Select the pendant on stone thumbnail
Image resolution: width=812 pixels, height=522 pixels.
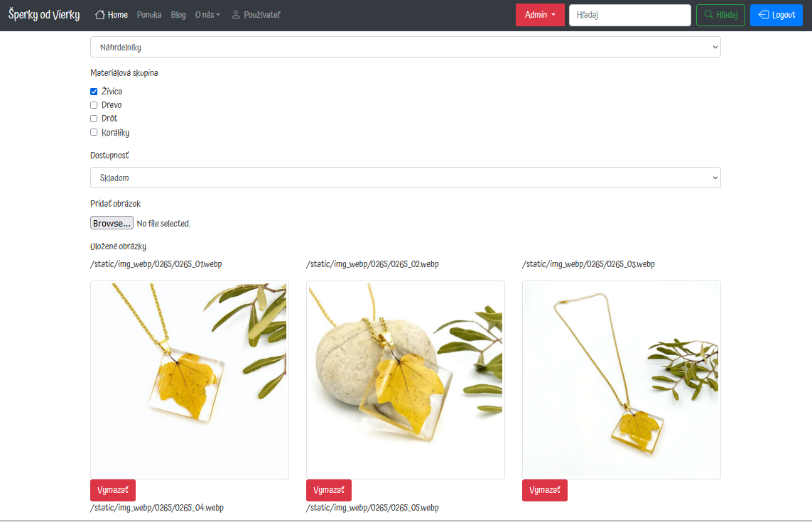[406, 379]
